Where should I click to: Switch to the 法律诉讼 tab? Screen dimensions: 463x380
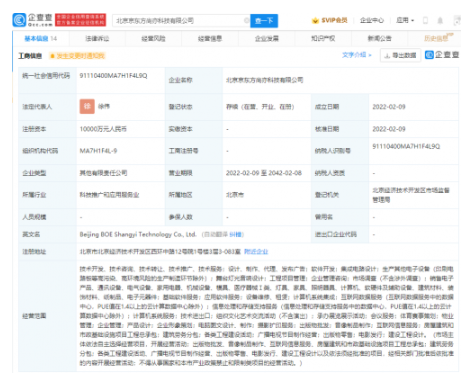tap(97, 39)
